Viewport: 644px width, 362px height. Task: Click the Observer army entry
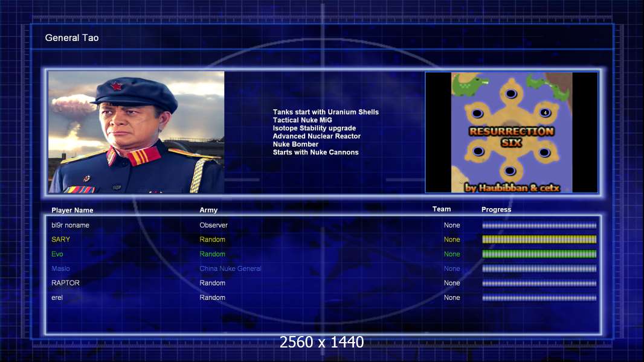coord(214,225)
